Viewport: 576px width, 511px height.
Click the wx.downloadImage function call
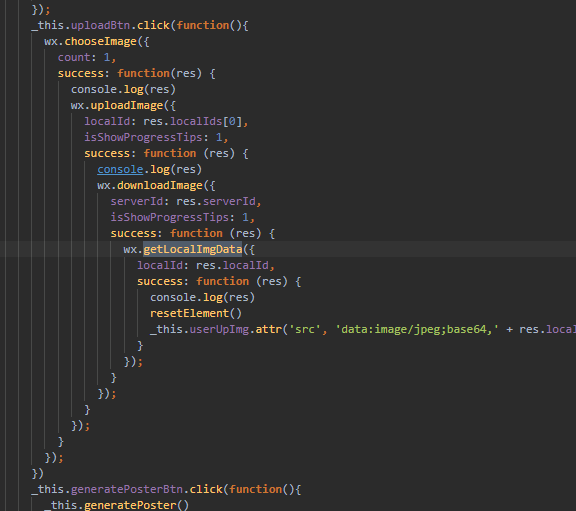[x=156, y=186]
